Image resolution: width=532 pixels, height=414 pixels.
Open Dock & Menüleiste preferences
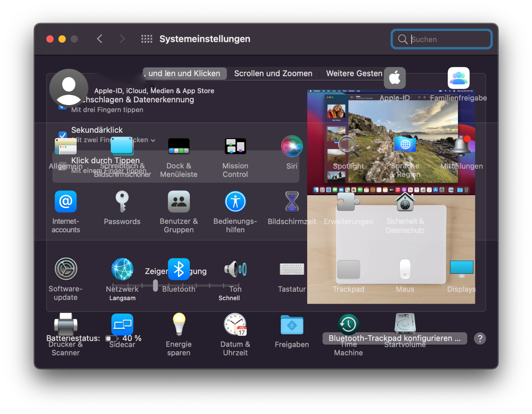point(178,146)
